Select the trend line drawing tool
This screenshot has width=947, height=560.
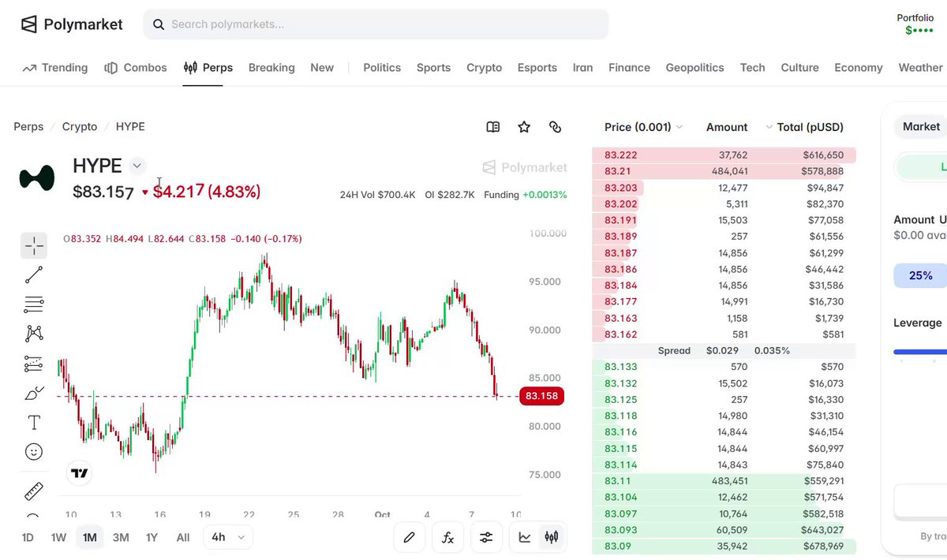click(x=34, y=275)
